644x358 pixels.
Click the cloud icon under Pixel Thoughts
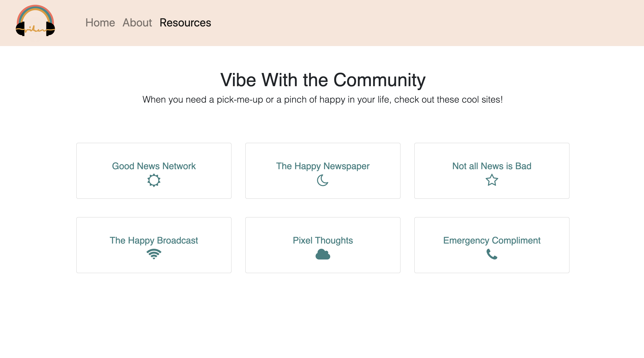pos(322,254)
